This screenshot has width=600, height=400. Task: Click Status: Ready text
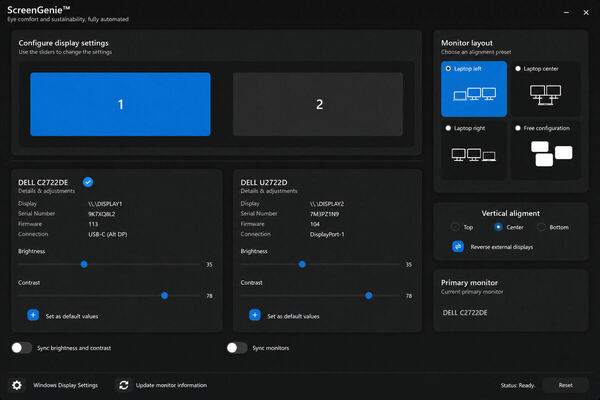(518, 385)
